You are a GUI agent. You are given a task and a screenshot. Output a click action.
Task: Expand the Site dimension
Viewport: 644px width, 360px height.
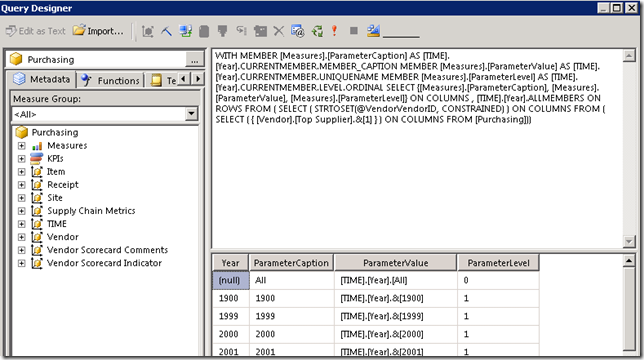click(21, 198)
